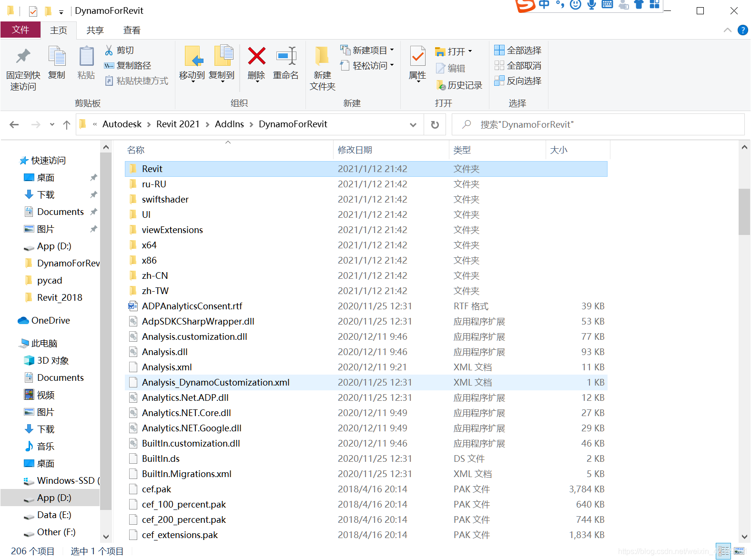This screenshot has height=560, width=751.
Task: Switch to the Share tab
Action: click(95, 30)
